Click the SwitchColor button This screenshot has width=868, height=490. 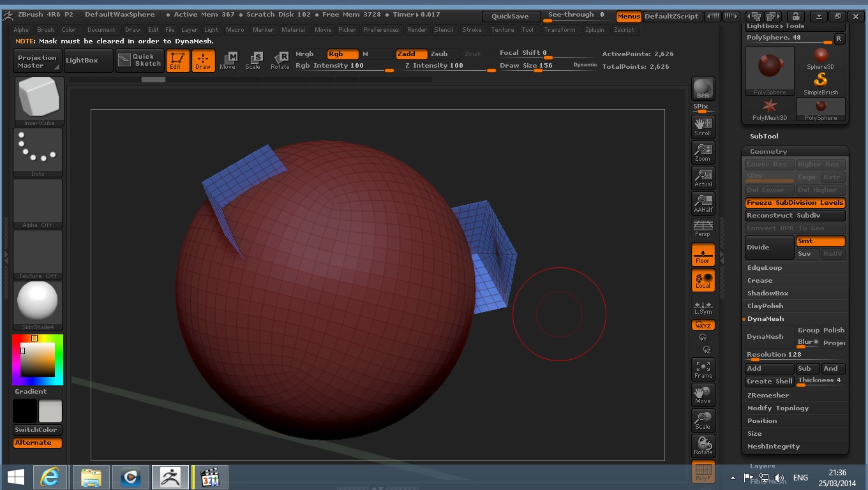coord(37,429)
